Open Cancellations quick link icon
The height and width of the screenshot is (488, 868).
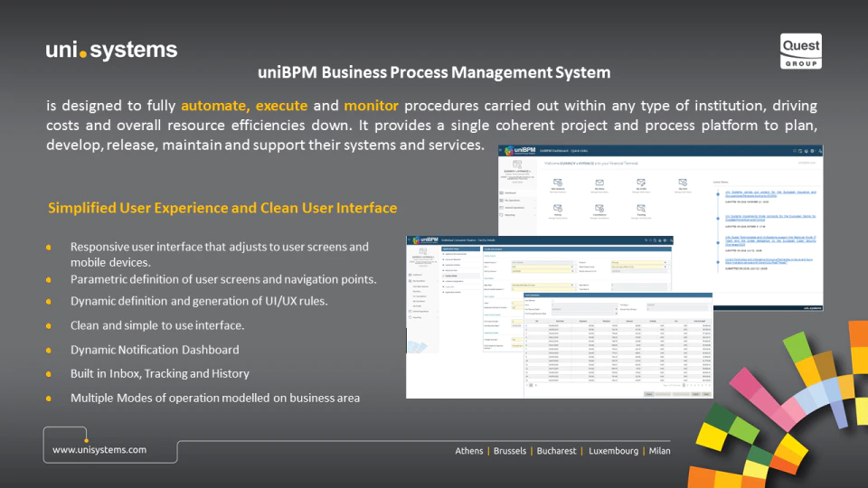pos(599,209)
